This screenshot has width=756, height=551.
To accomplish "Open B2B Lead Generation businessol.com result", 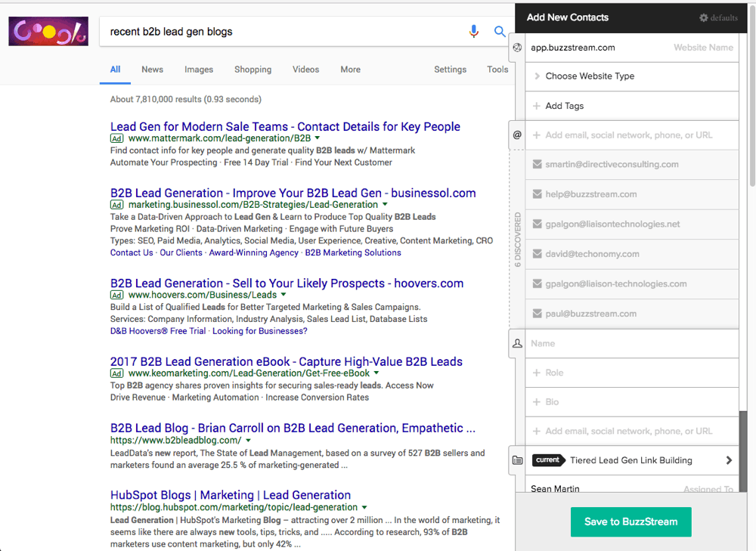I will 293,193.
